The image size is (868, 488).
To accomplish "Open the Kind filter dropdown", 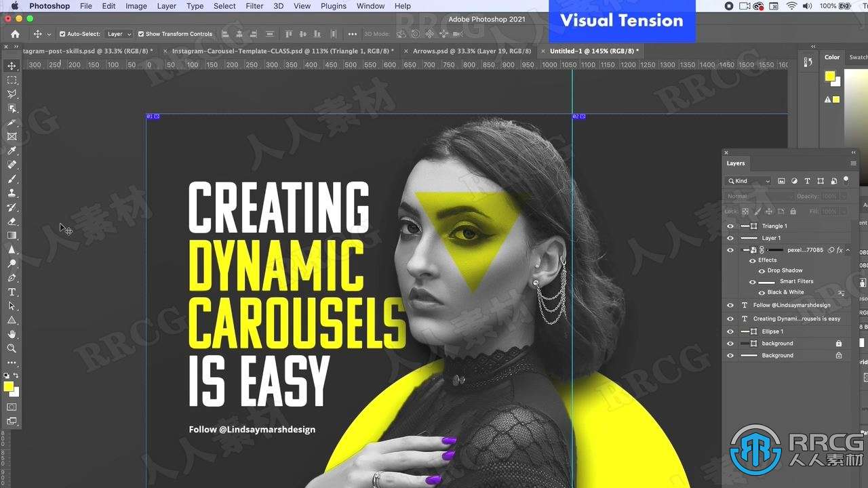I will coord(749,181).
